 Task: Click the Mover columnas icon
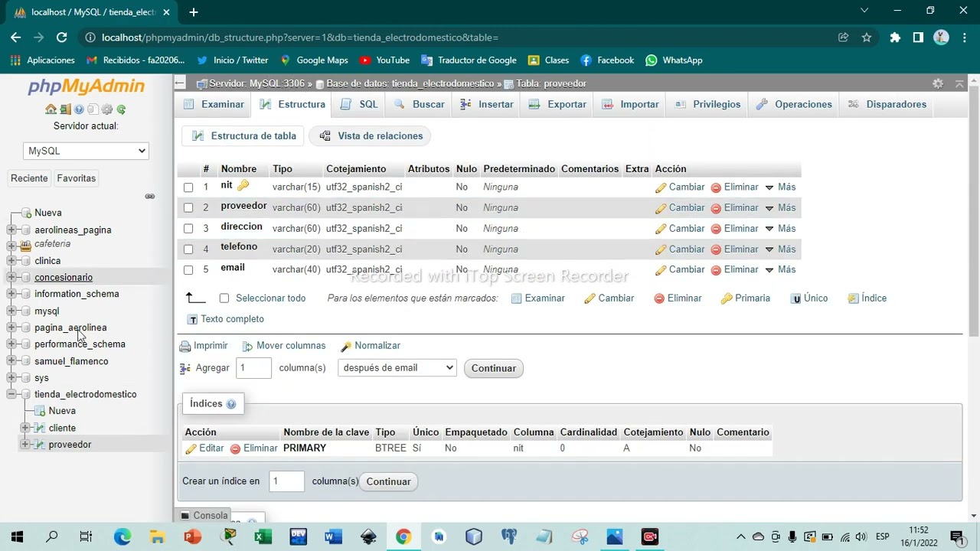pos(247,346)
